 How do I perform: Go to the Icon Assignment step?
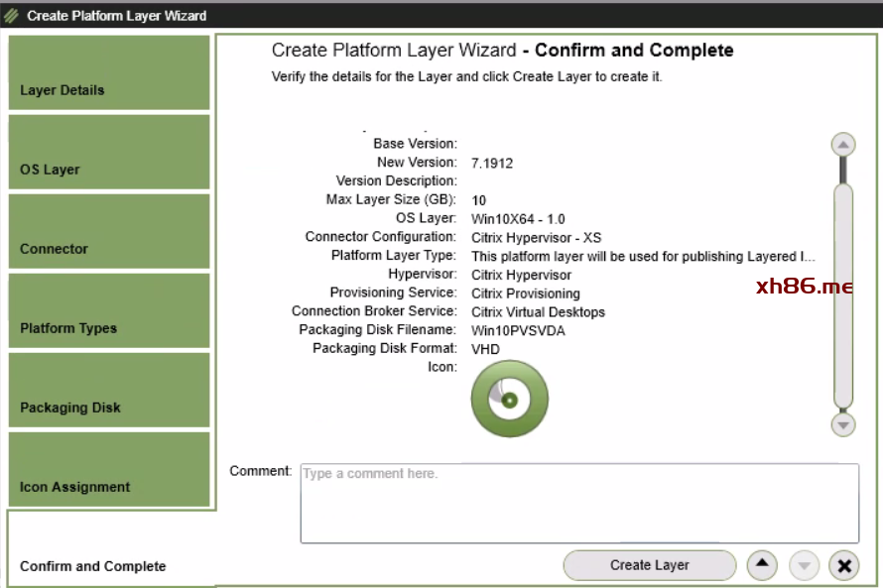pyautogui.click(x=109, y=470)
